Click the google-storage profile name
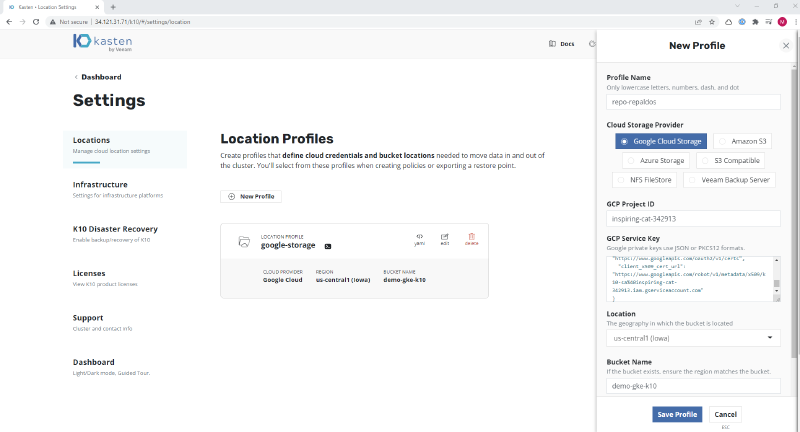This screenshot has width=800, height=432. pos(288,245)
